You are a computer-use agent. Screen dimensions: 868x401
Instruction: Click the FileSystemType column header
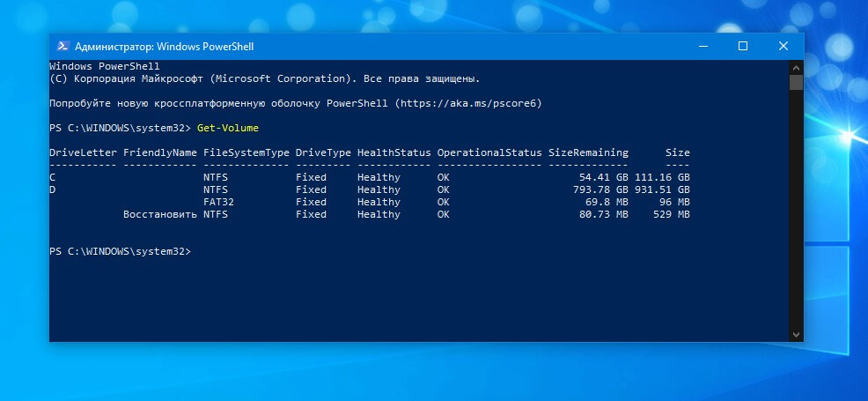pyautogui.click(x=246, y=152)
